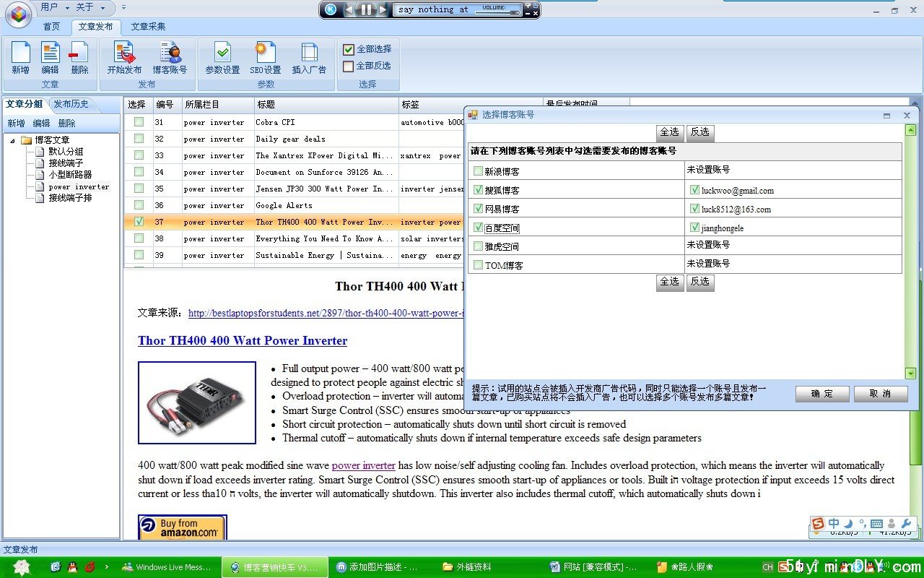Uncheck the 搜狐博客 checkbox
Viewport: 924px width, 578px height.
479,190
